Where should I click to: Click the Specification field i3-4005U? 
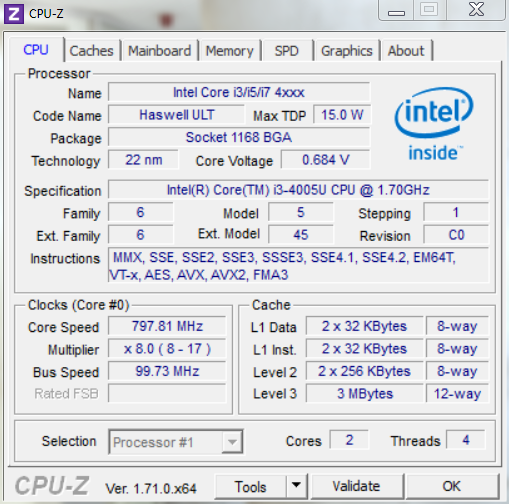(x=298, y=190)
